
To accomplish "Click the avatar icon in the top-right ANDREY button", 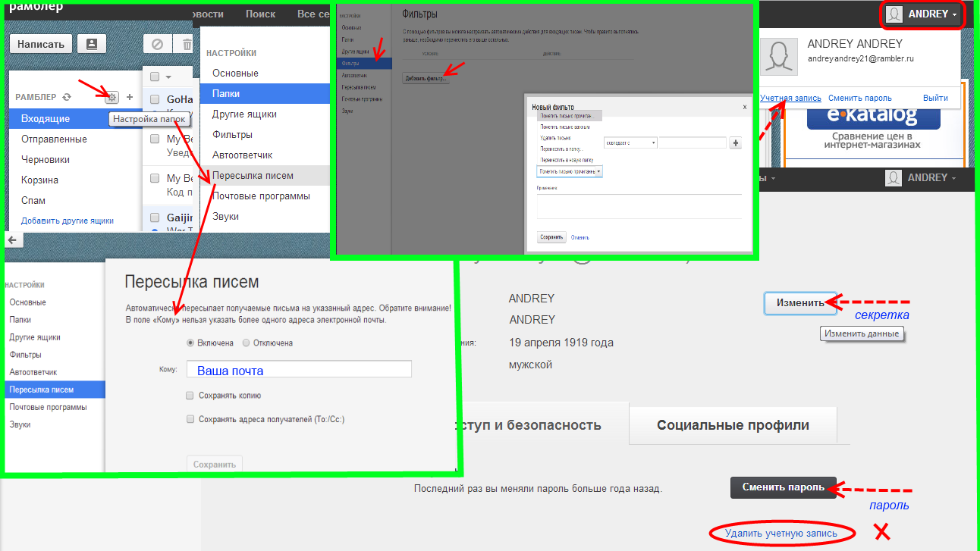I will click(x=896, y=14).
